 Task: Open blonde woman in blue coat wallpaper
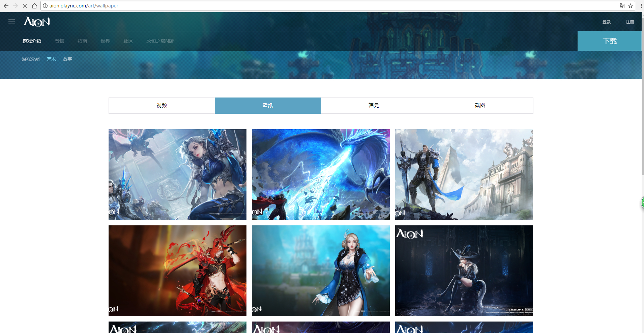click(321, 271)
